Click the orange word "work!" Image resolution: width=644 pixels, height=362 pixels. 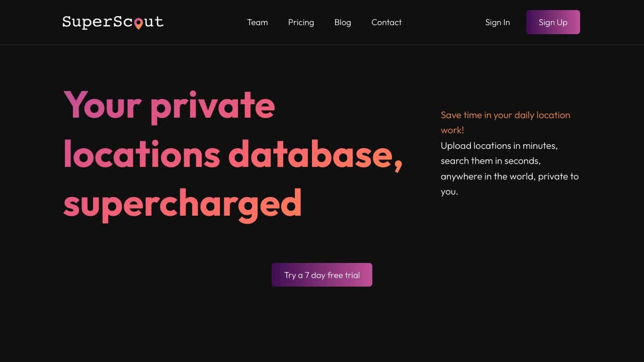pos(452,130)
